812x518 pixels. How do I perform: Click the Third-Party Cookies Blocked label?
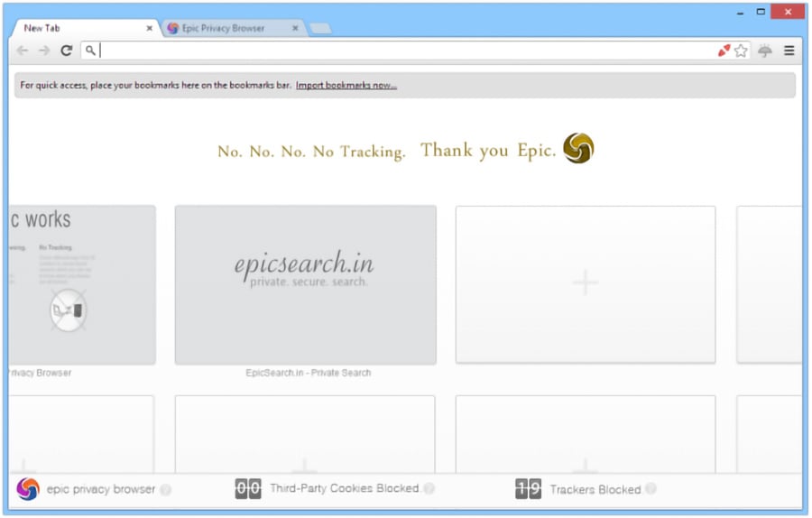click(345, 488)
